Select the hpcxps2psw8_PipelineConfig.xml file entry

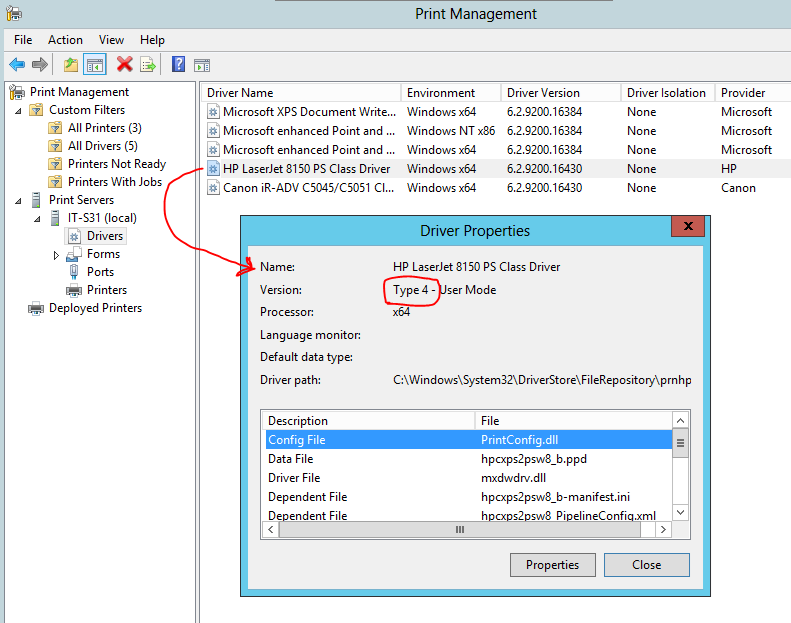568,516
